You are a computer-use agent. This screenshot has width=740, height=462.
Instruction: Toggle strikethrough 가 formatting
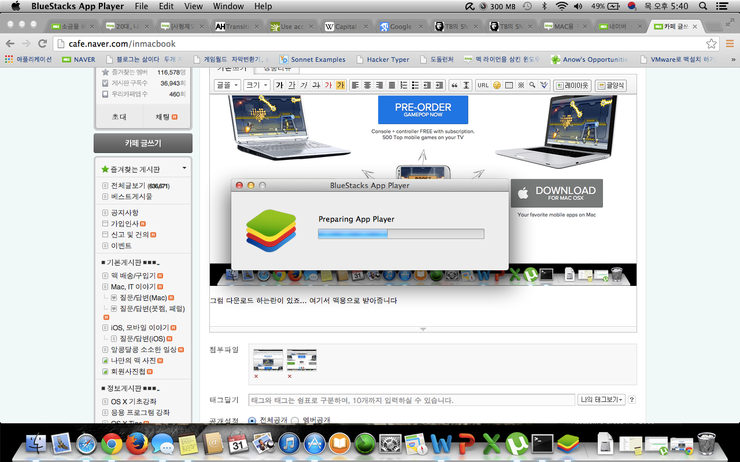pos(316,85)
